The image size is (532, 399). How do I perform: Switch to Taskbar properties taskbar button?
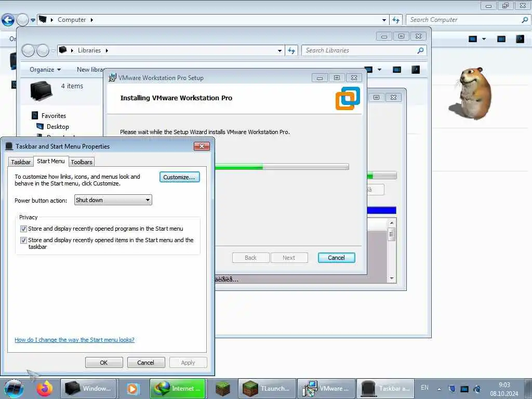click(x=385, y=389)
